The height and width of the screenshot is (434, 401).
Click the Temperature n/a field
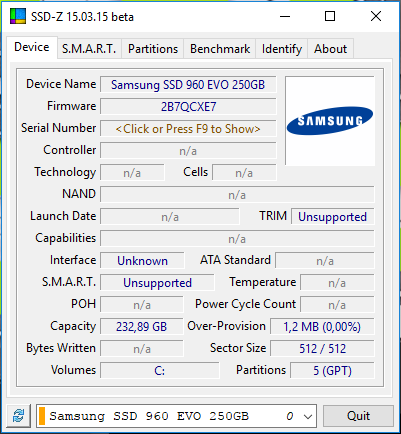click(337, 283)
